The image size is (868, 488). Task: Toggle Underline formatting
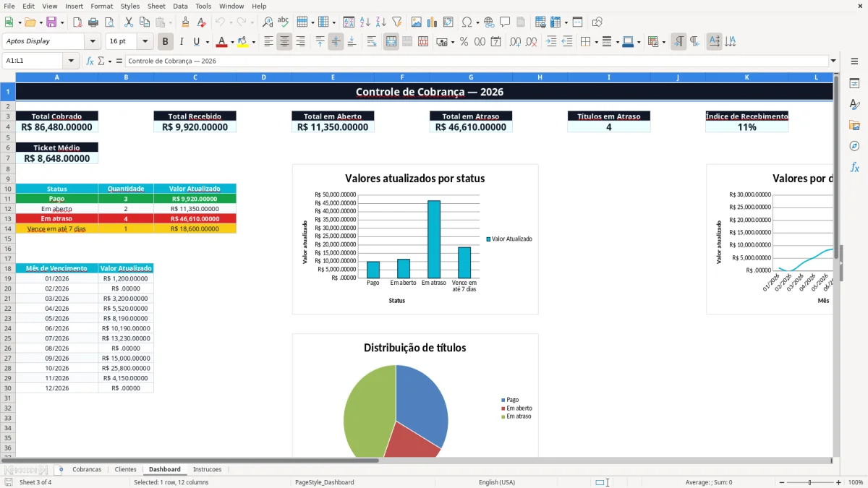196,42
